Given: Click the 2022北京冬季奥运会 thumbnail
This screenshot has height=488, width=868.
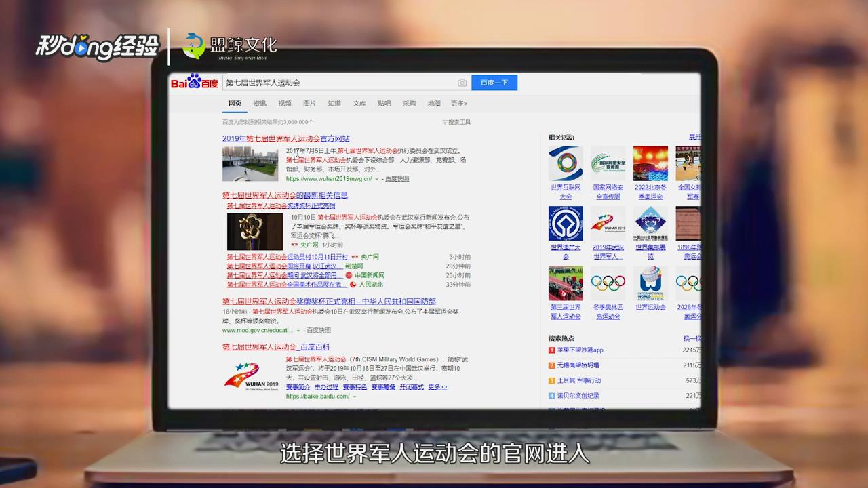Looking at the screenshot, I should point(650,163).
